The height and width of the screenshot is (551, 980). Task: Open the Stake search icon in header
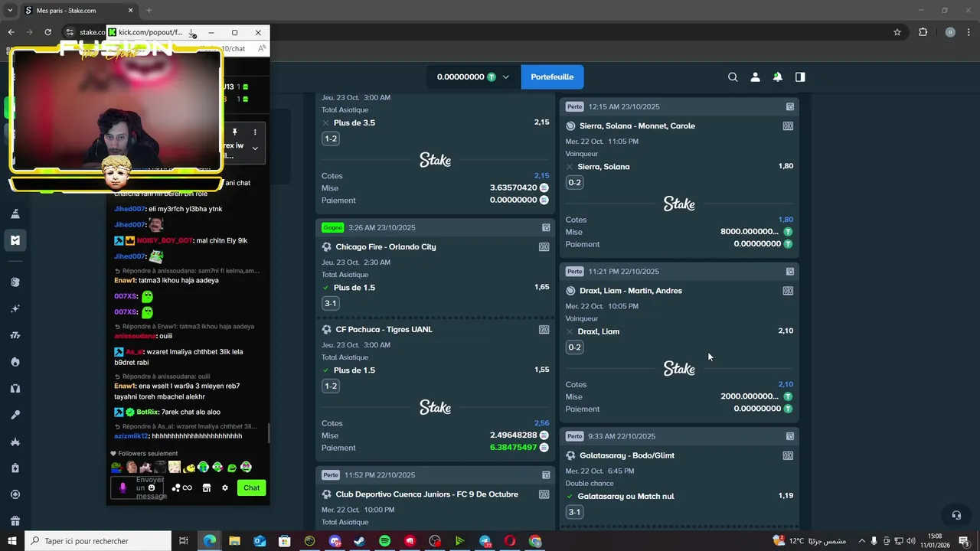(x=733, y=77)
